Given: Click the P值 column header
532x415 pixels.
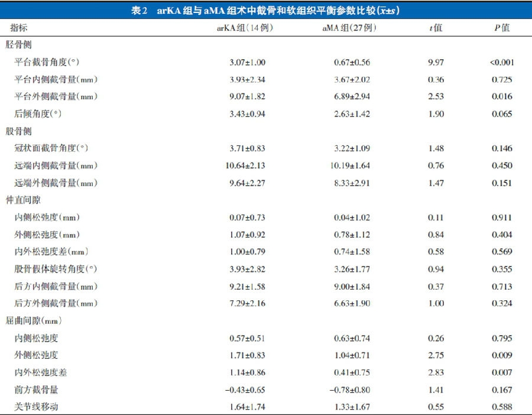Looking at the screenshot, I should (x=501, y=28).
